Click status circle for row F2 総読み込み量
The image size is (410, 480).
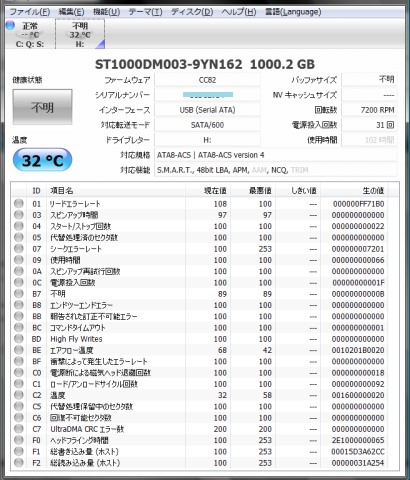[x=19, y=462]
